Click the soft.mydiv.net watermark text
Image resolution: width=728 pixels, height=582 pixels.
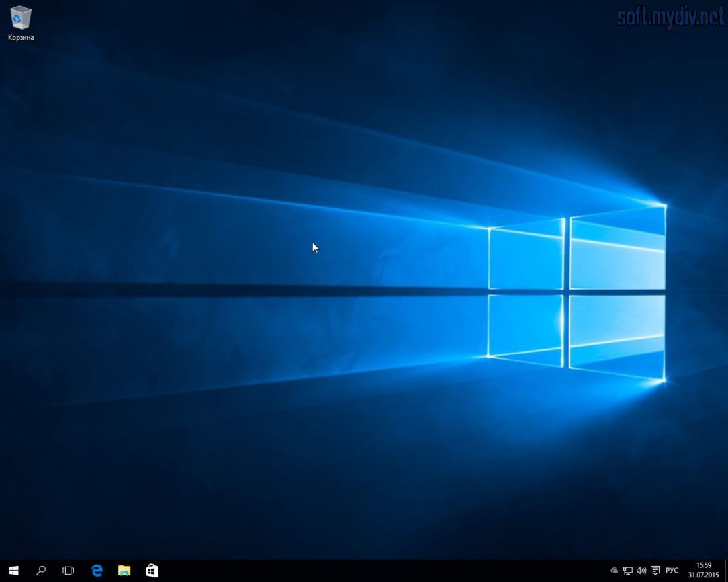(x=670, y=17)
